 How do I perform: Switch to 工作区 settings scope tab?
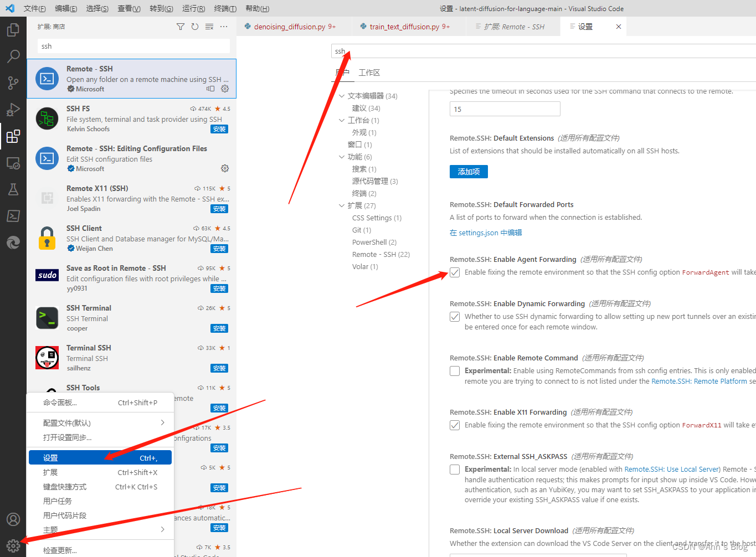(x=369, y=73)
